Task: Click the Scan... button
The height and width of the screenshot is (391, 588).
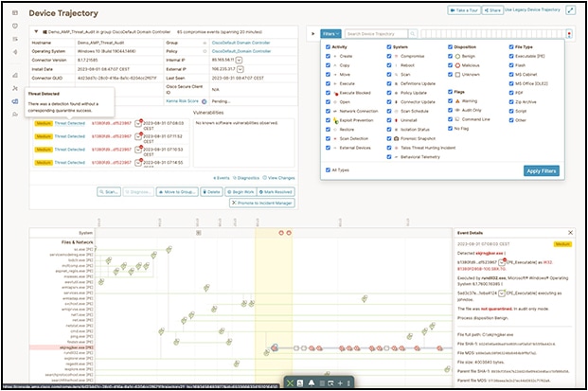Action: (x=109, y=192)
